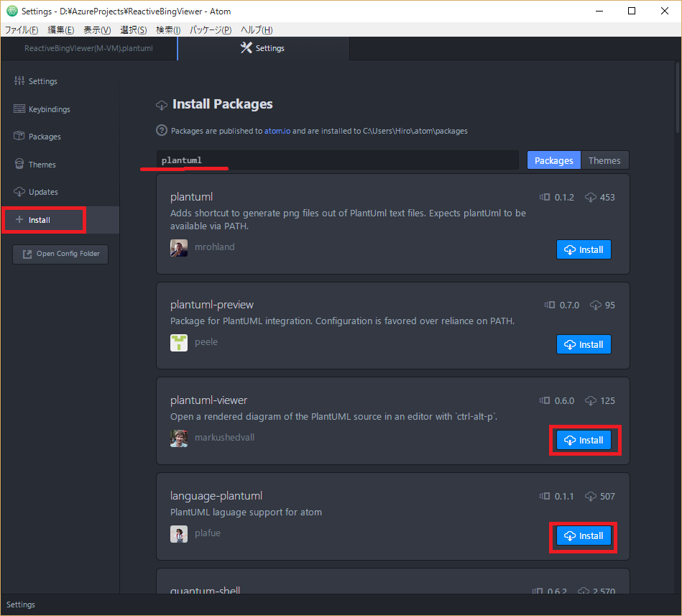Click markushedvall's avatar image
682x616 pixels.
pos(179,438)
